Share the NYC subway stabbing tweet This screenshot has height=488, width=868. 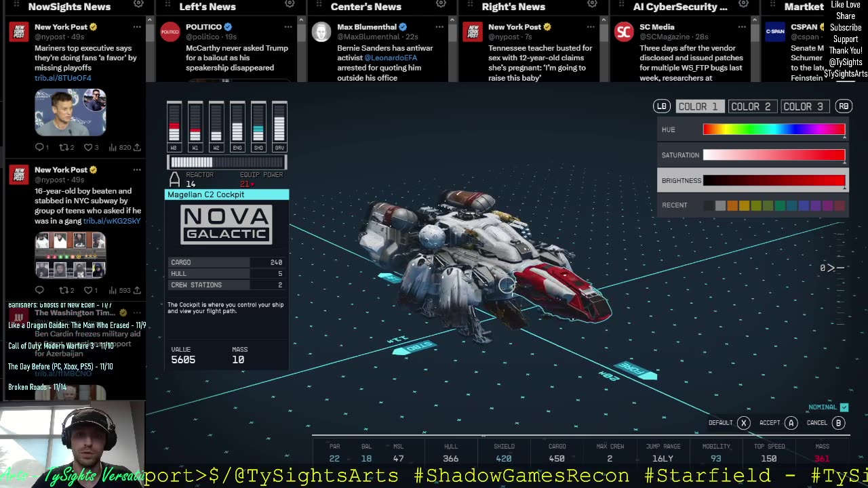click(x=137, y=290)
